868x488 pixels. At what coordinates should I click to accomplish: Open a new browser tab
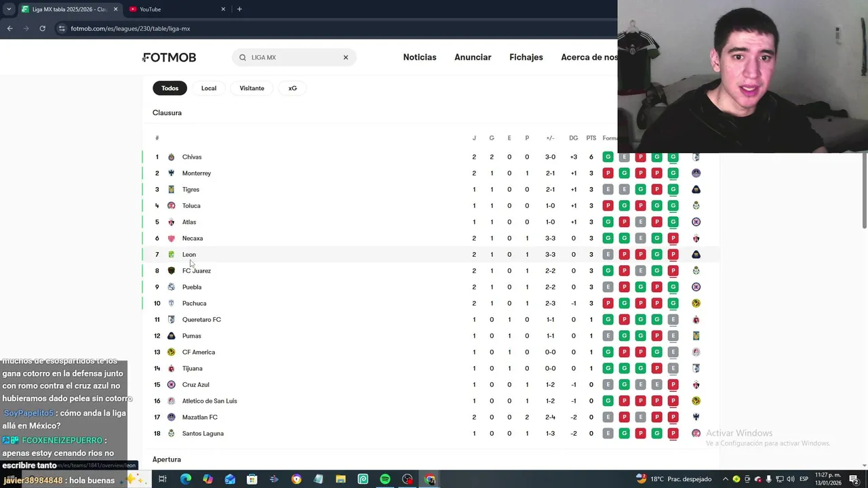tap(239, 9)
